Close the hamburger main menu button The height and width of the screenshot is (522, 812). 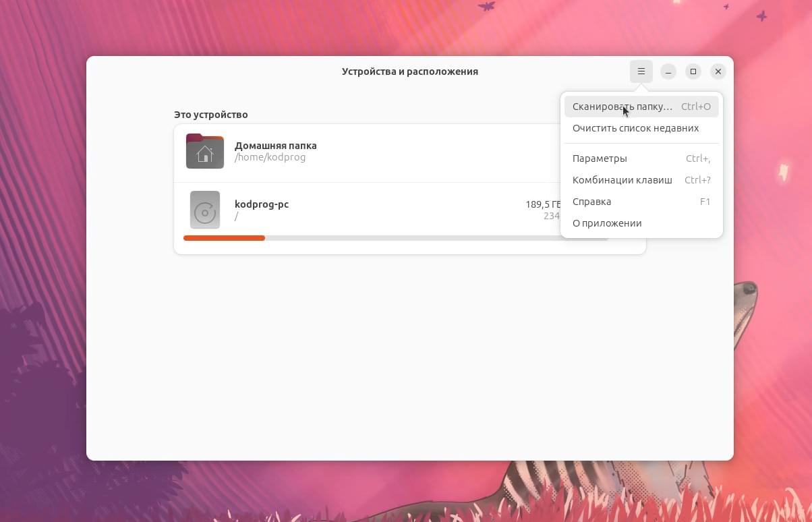click(641, 71)
